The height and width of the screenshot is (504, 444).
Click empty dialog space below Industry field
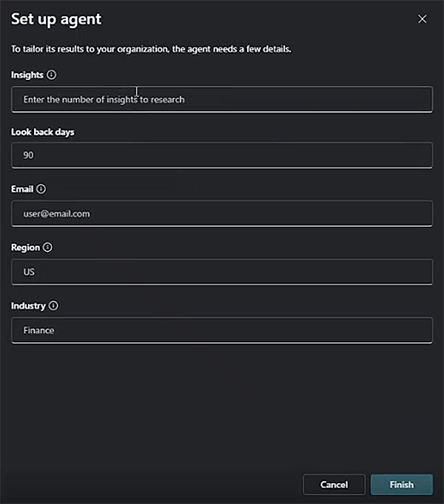[x=222, y=407]
